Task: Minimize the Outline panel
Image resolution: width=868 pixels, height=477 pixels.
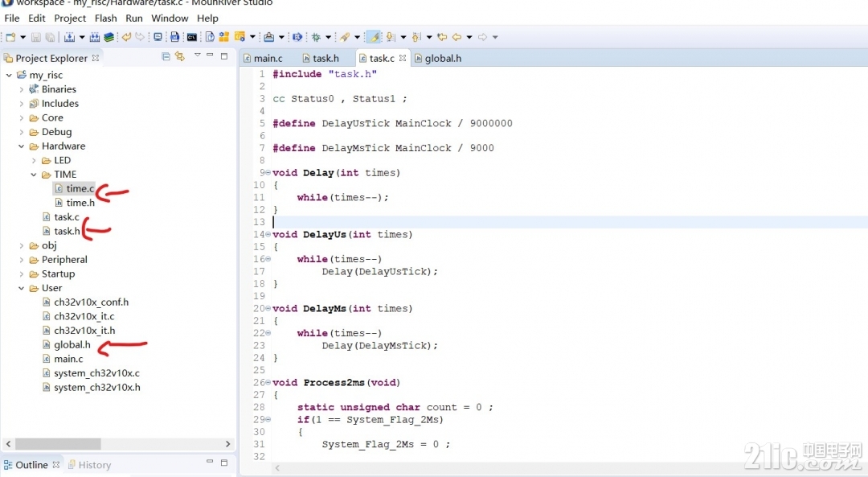Action: click(x=210, y=462)
